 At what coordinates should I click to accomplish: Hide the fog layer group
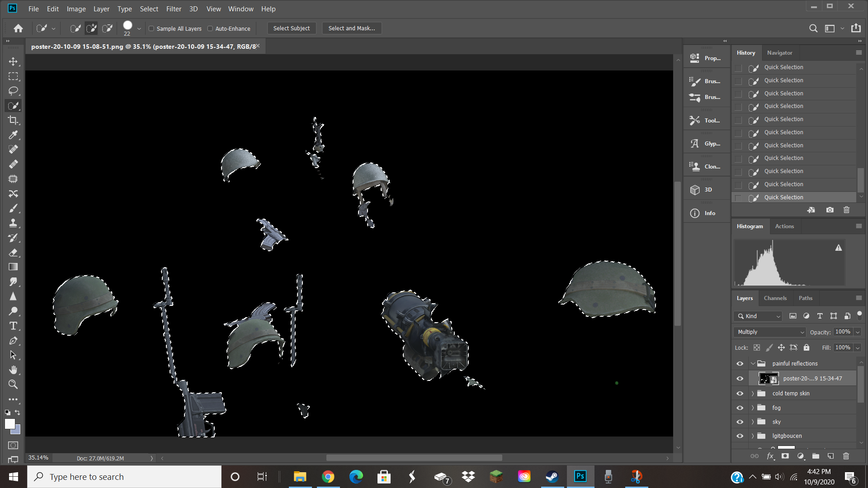click(740, 408)
